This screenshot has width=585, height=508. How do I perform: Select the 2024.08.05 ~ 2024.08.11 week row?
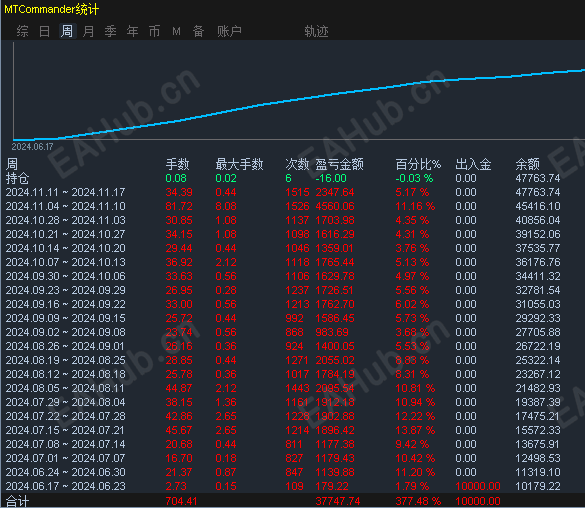tap(283, 388)
